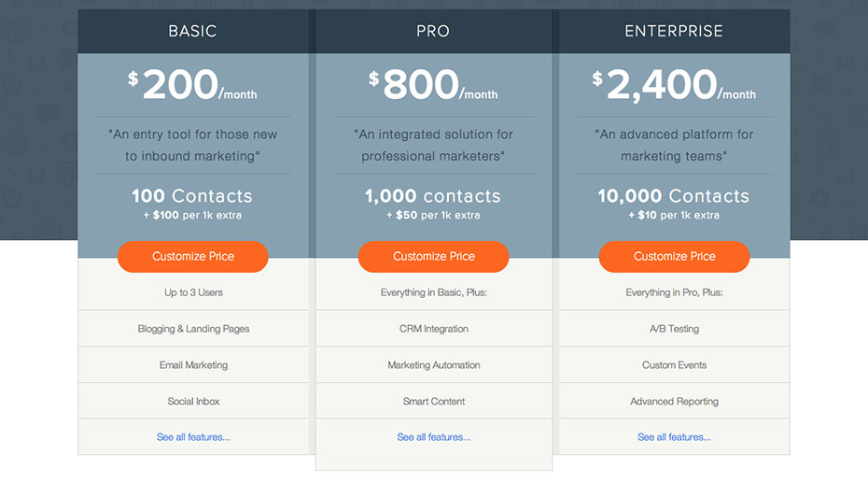This screenshot has height=482, width=868.
Task: Select Blogging & Landing Pages feature row
Action: tap(193, 329)
